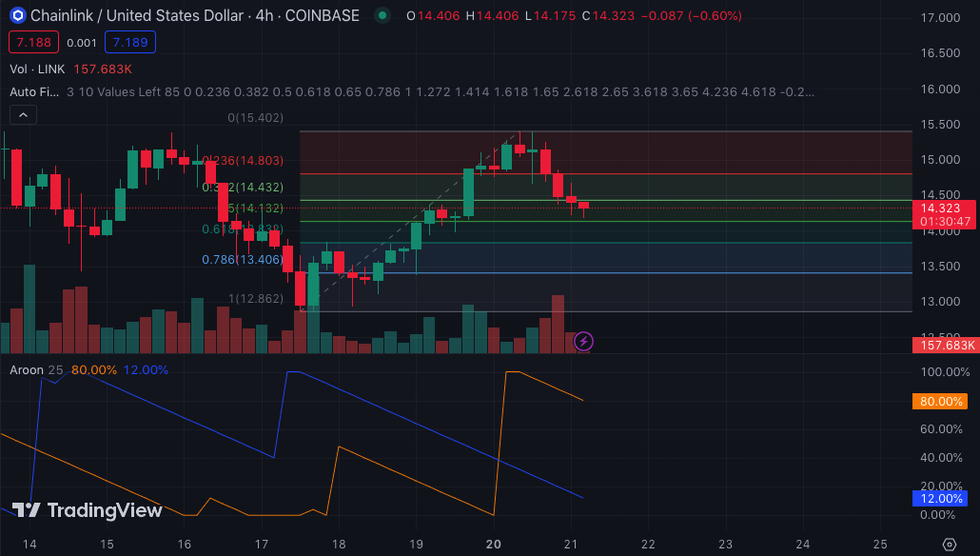
Task: Click the 13.000 price axis label
Action: coord(940,302)
